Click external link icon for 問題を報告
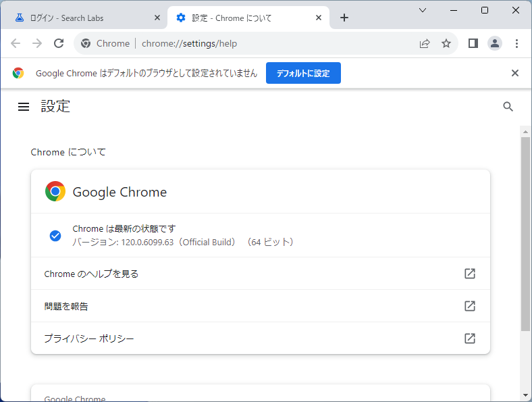The height and width of the screenshot is (402, 532). [470, 306]
